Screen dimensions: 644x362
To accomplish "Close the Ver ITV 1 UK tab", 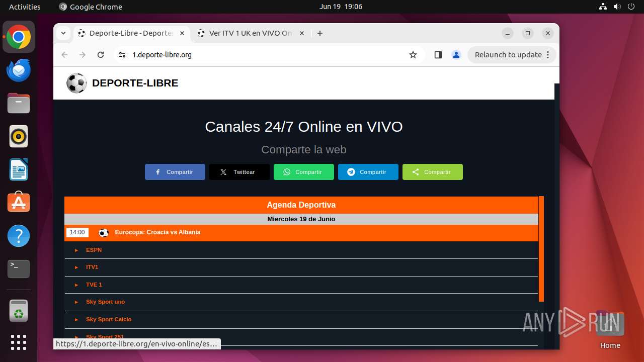I will (x=302, y=33).
